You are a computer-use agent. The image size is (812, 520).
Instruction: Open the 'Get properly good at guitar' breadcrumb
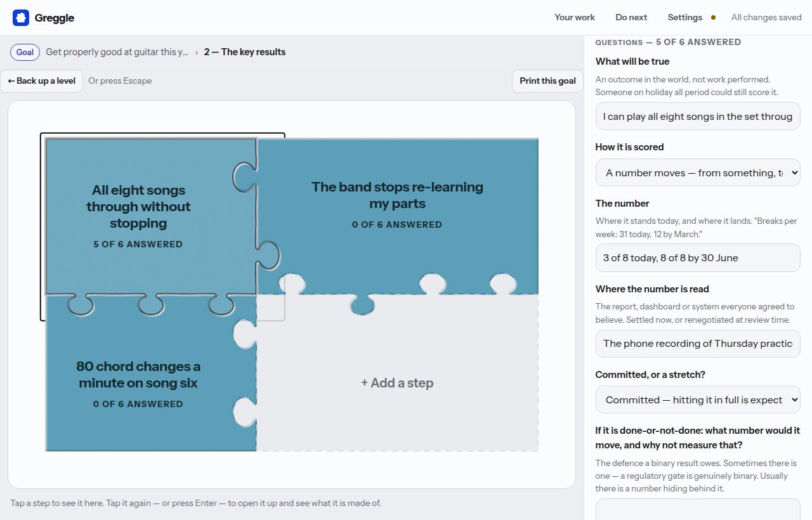click(117, 52)
